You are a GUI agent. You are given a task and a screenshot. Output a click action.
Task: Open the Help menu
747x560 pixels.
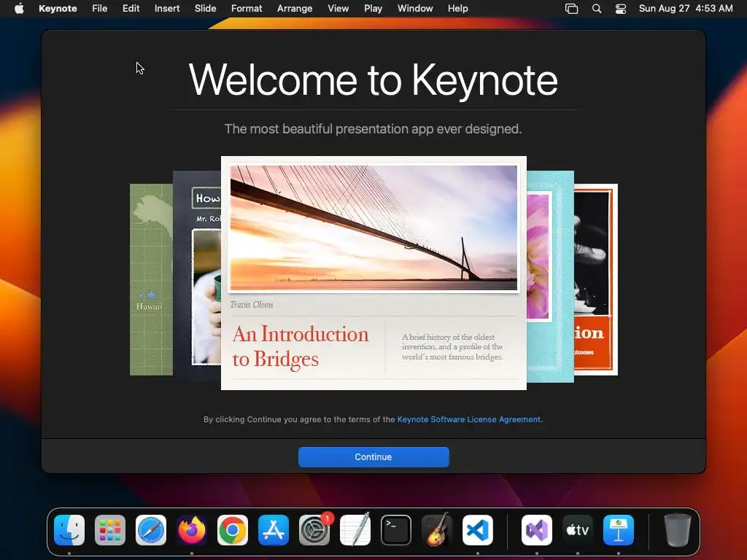pyautogui.click(x=458, y=9)
